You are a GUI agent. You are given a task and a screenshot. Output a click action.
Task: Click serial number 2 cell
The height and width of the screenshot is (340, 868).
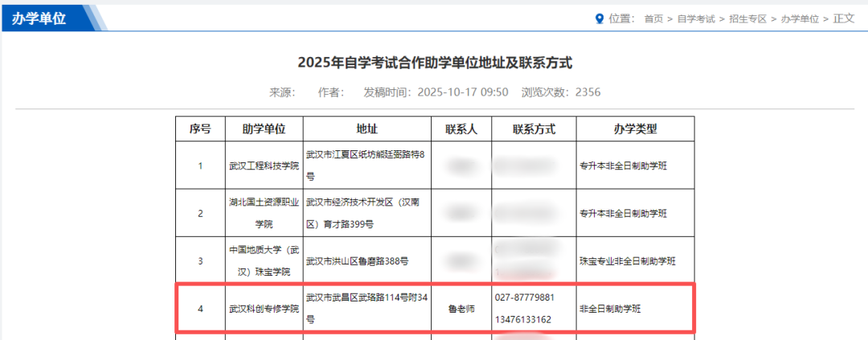tap(200, 213)
